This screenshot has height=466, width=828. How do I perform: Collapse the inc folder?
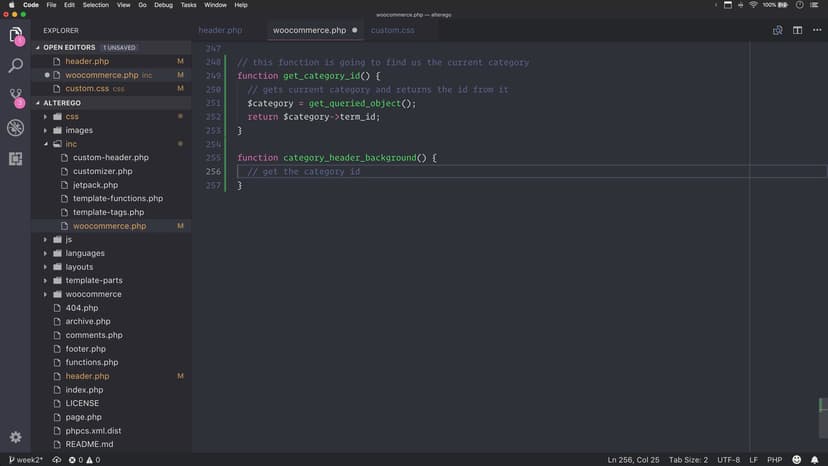[45, 144]
